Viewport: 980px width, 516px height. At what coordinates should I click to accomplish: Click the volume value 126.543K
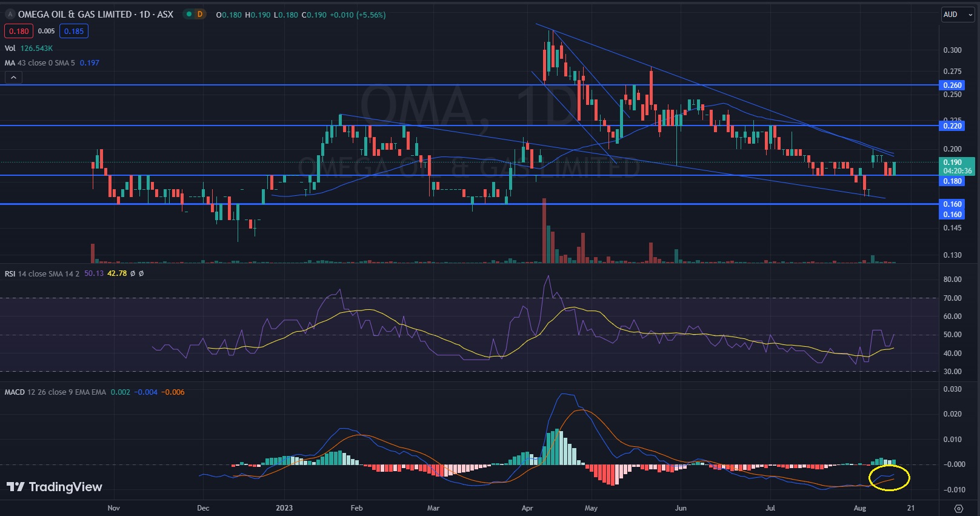tap(36, 48)
